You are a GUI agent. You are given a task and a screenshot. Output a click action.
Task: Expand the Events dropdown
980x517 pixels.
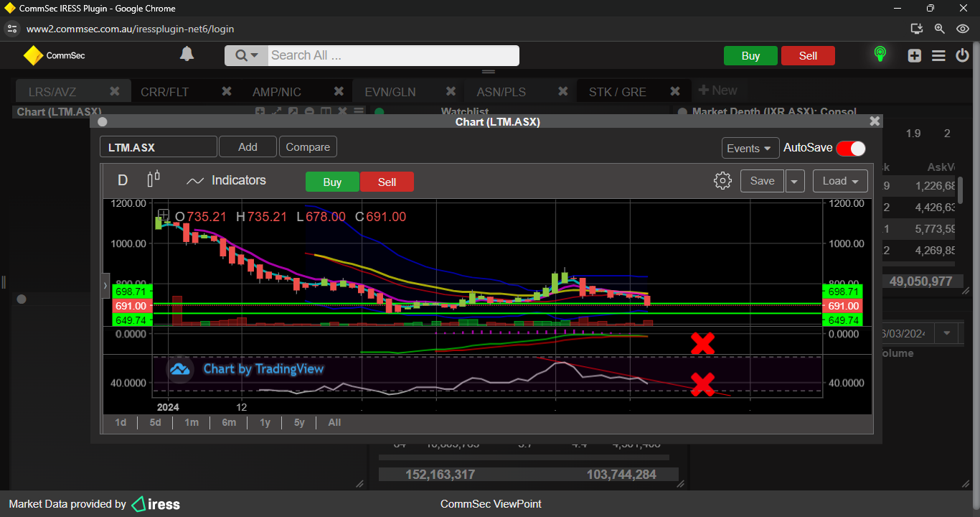[x=750, y=148]
